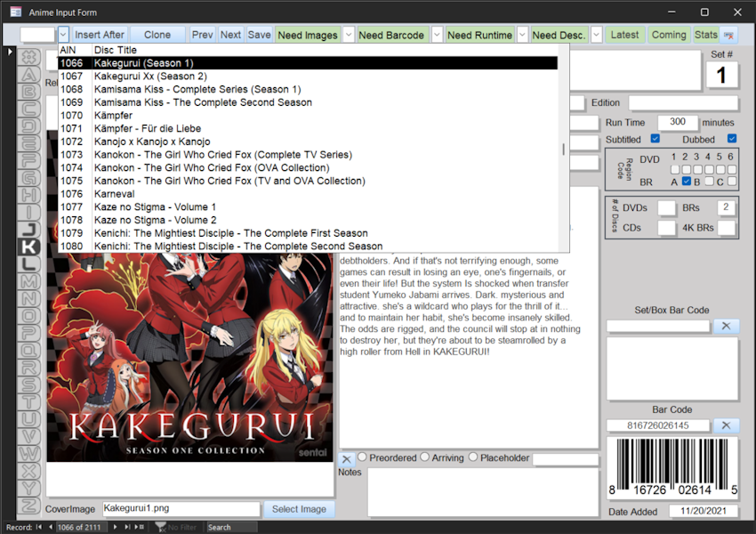
Task: Click the Kakegurui cover image
Action: tap(190, 357)
